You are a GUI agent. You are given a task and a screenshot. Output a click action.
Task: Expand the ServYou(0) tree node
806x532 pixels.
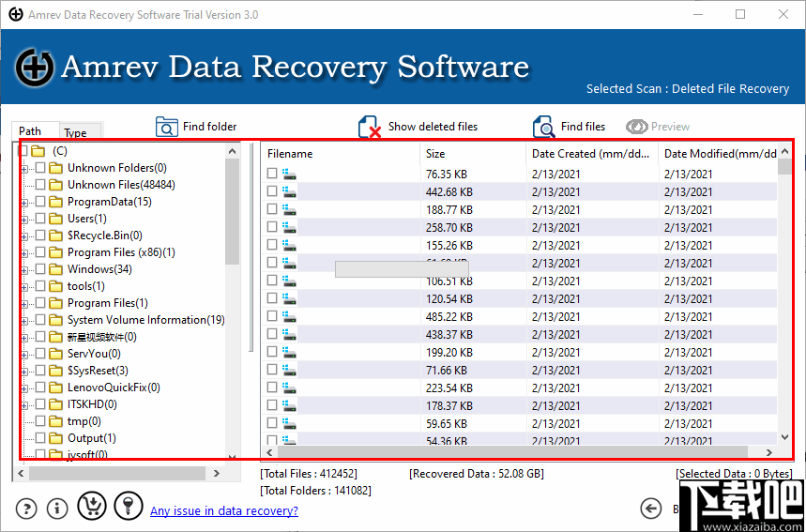24,356
